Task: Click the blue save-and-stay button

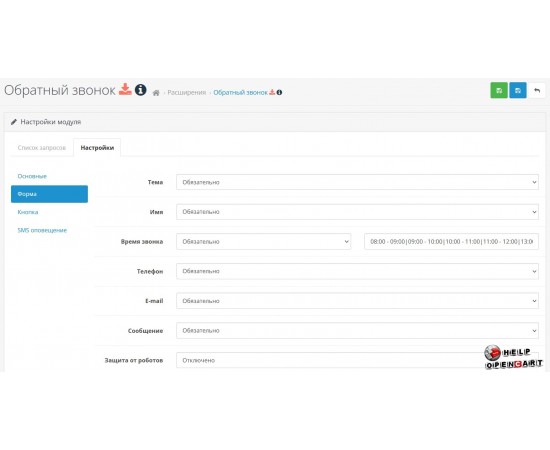Action: 518,90
